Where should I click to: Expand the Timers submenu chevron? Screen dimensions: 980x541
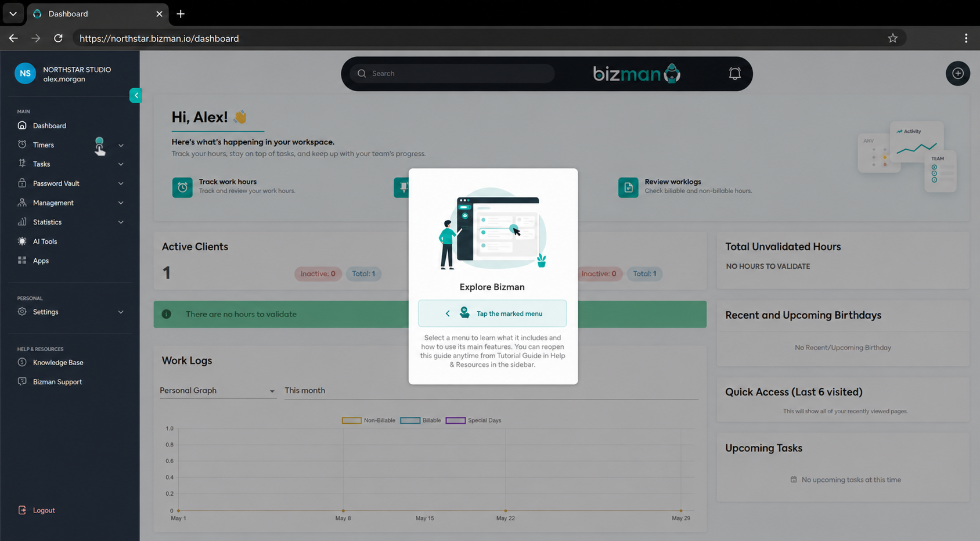click(x=121, y=145)
